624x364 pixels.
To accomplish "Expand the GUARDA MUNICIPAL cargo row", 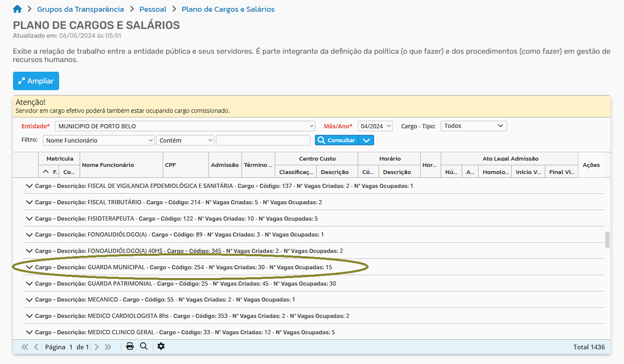I will click(x=29, y=267).
